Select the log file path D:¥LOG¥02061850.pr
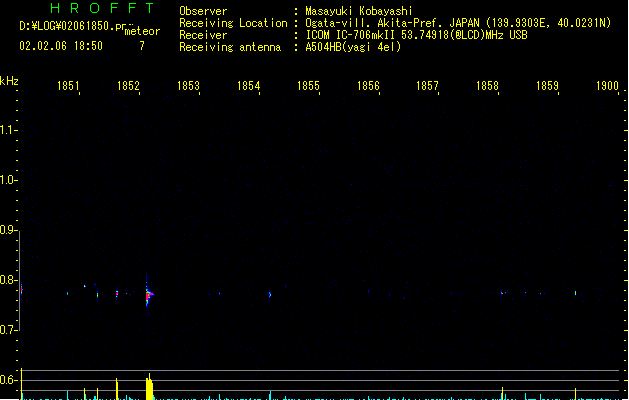The width and height of the screenshot is (629, 400). pyautogui.click(x=73, y=26)
